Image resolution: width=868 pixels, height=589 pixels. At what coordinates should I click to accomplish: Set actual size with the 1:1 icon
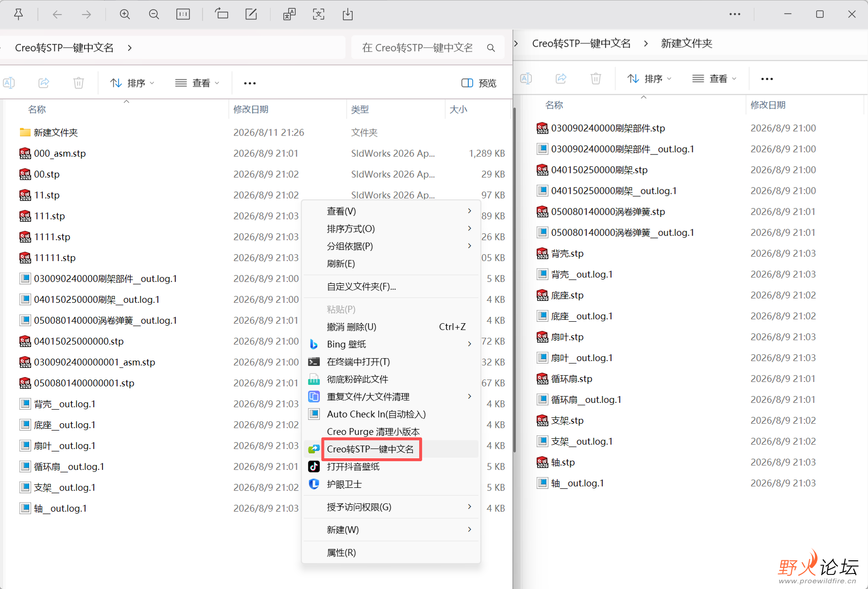pyautogui.click(x=183, y=15)
